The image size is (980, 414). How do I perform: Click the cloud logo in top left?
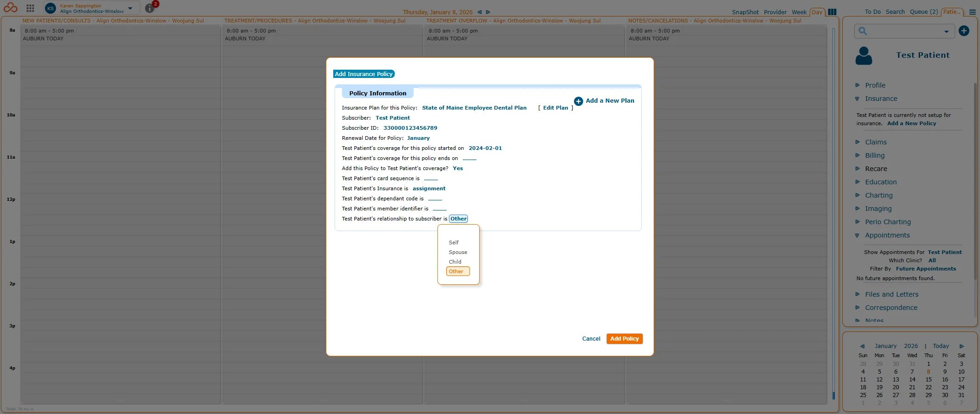pos(10,8)
